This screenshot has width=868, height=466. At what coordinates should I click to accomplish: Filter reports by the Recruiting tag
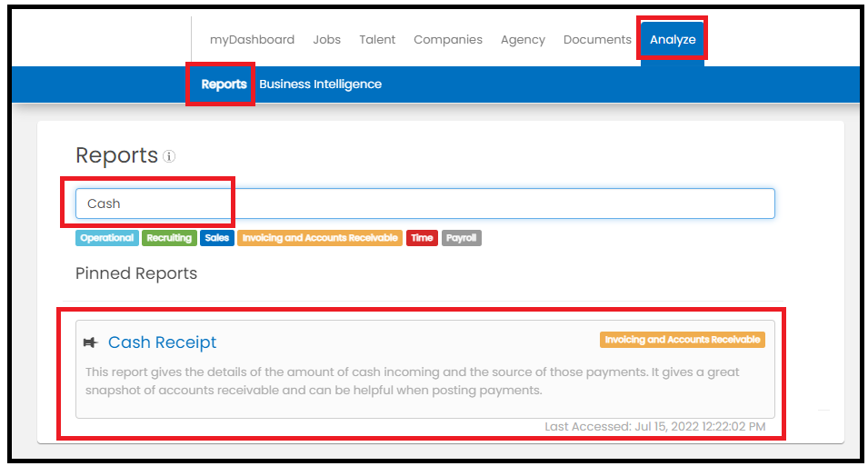(x=169, y=238)
